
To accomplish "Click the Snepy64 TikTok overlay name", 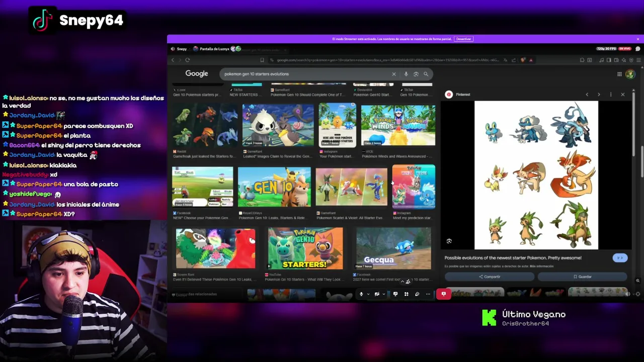I will click(91, 20).
